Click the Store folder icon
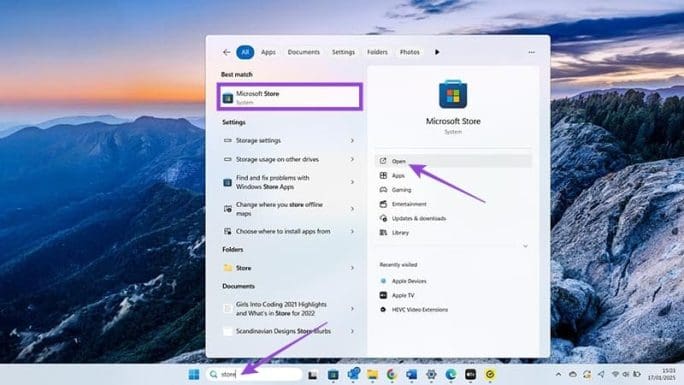The image size is (684, 385). pos(228,268)
